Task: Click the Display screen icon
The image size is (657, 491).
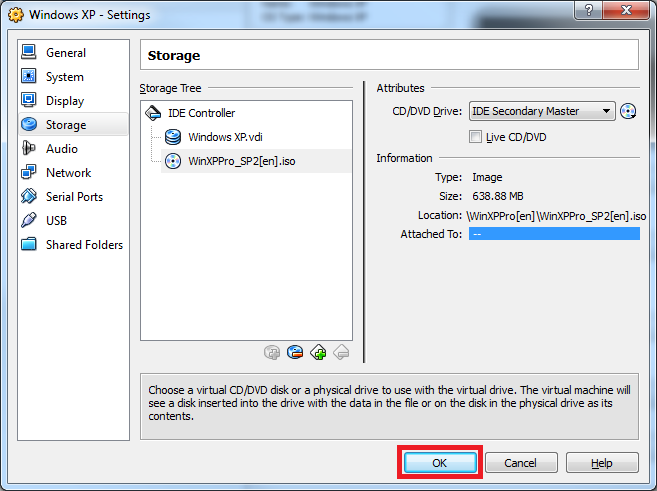Action: tap(29, 100)
